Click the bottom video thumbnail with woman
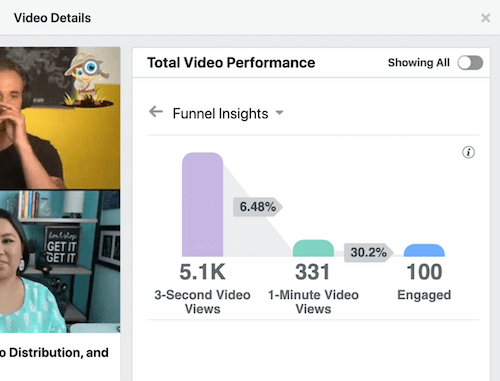Viewport: 500px width, 381px height. pyautogui.click(x=60, y=262)
